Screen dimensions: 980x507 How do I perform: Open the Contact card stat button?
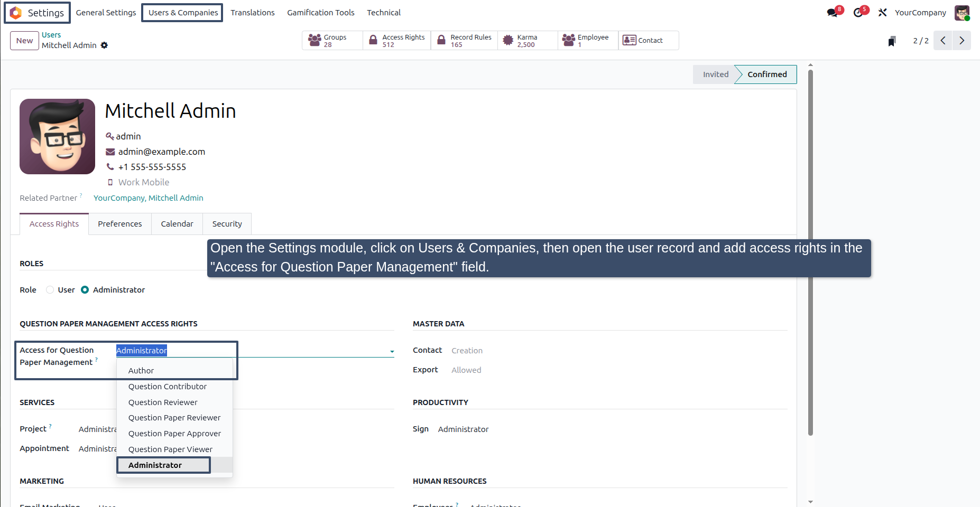(x=649, y=41)
